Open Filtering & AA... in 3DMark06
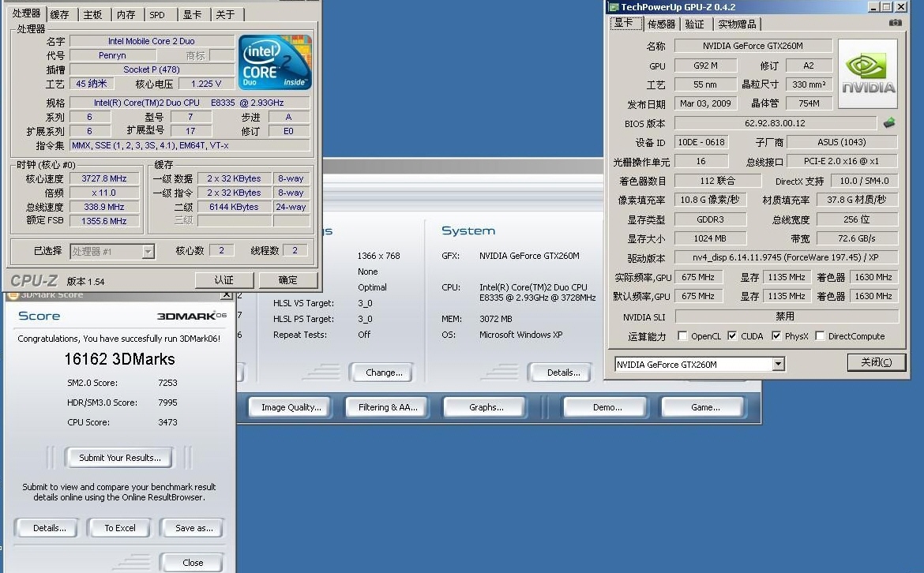 (x=388, y=407)
